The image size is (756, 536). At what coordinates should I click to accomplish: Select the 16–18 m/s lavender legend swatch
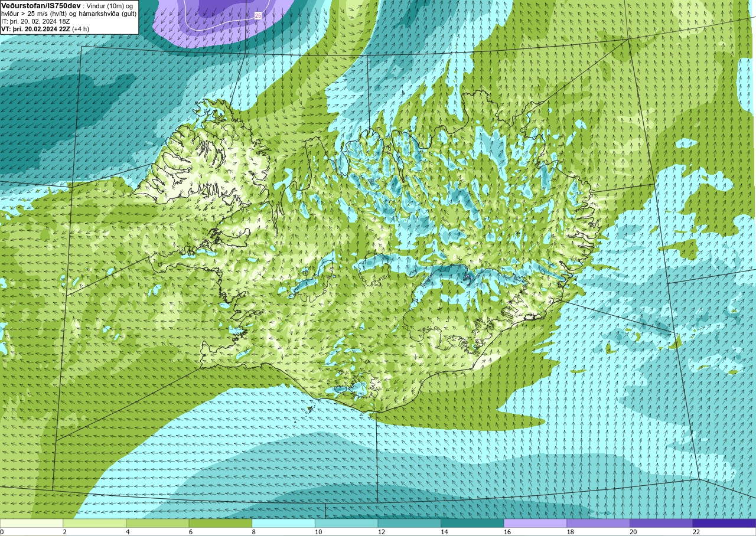(536, 523)
